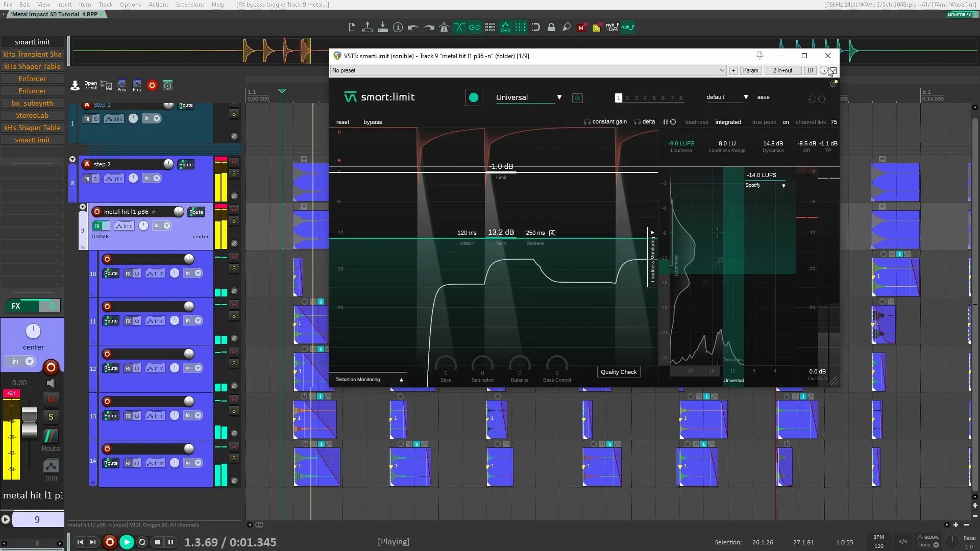Click the Route button on step 2 track
980x551 pixels.
point(186,164)
